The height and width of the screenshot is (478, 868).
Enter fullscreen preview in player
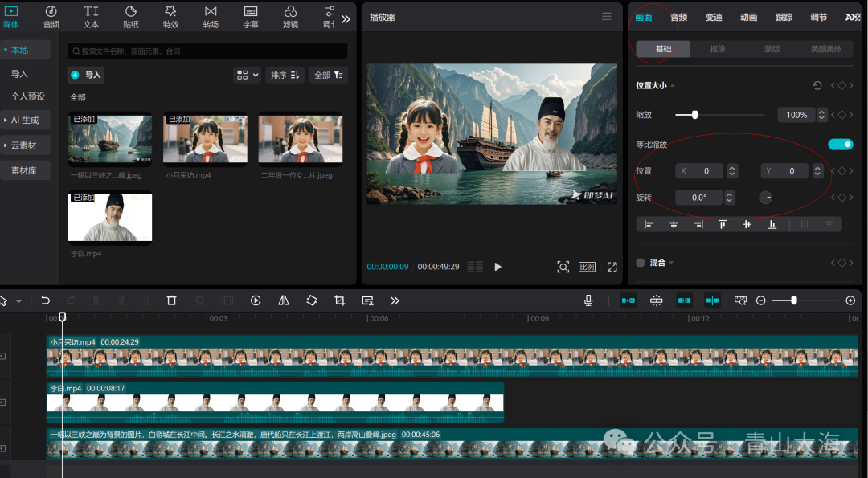click(612, 267)
